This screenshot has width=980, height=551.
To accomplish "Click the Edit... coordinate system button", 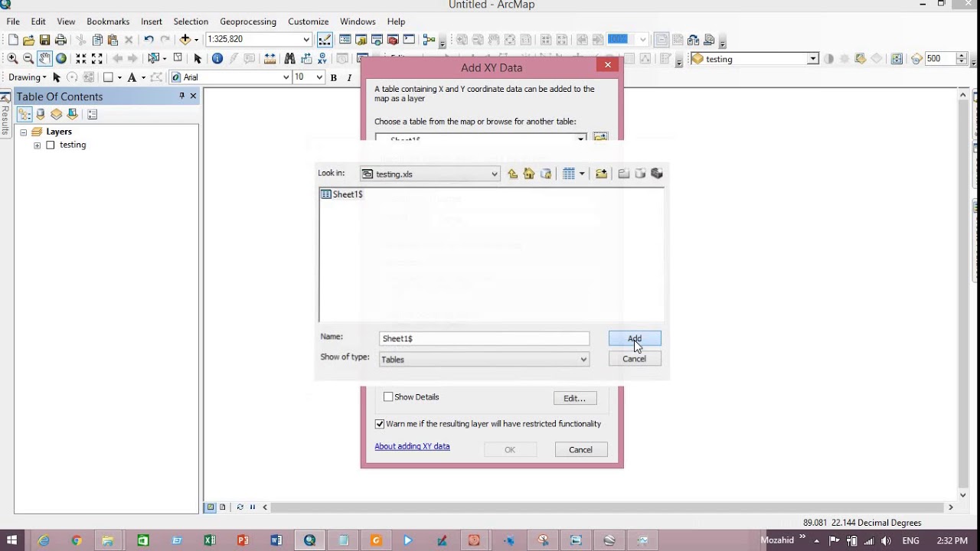I will click(575, 398).
